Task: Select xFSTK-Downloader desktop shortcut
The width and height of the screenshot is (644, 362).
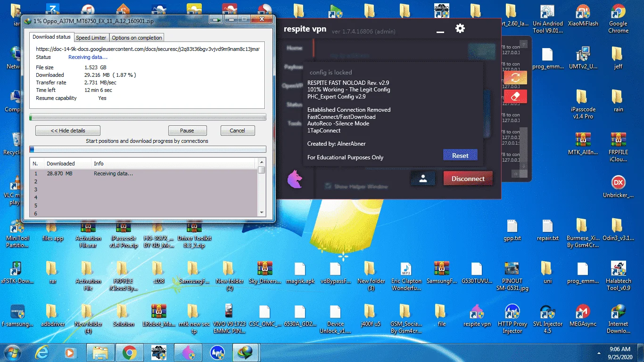Action: coord(17,273)
